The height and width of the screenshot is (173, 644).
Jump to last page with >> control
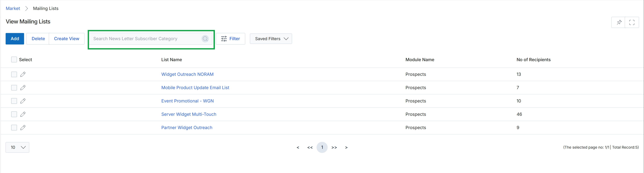click(x=334, y=147)
